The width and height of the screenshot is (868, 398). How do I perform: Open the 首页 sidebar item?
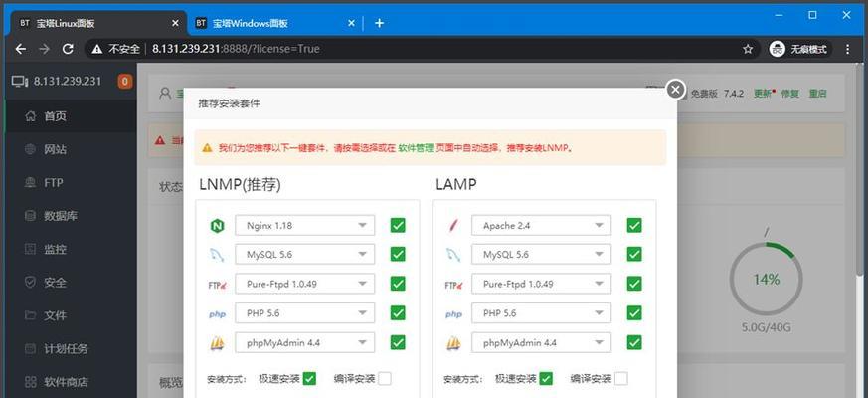click(69, 116)
